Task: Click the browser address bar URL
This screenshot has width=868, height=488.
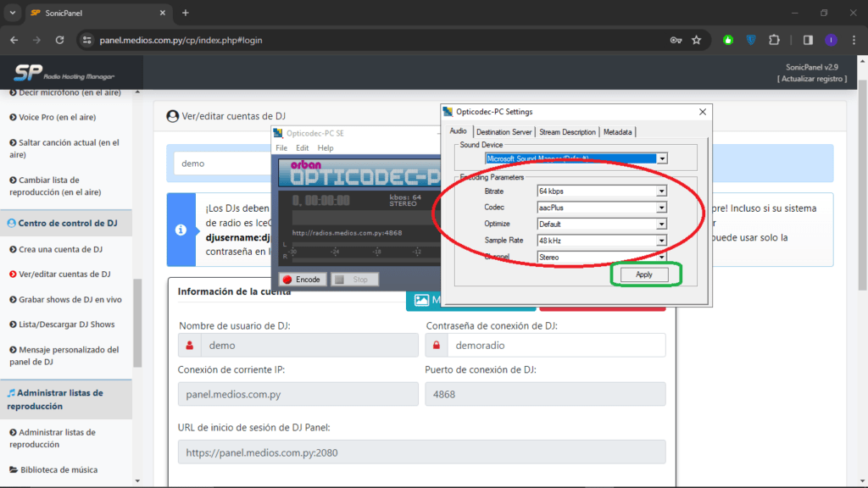Action: (x=181, y=40)
